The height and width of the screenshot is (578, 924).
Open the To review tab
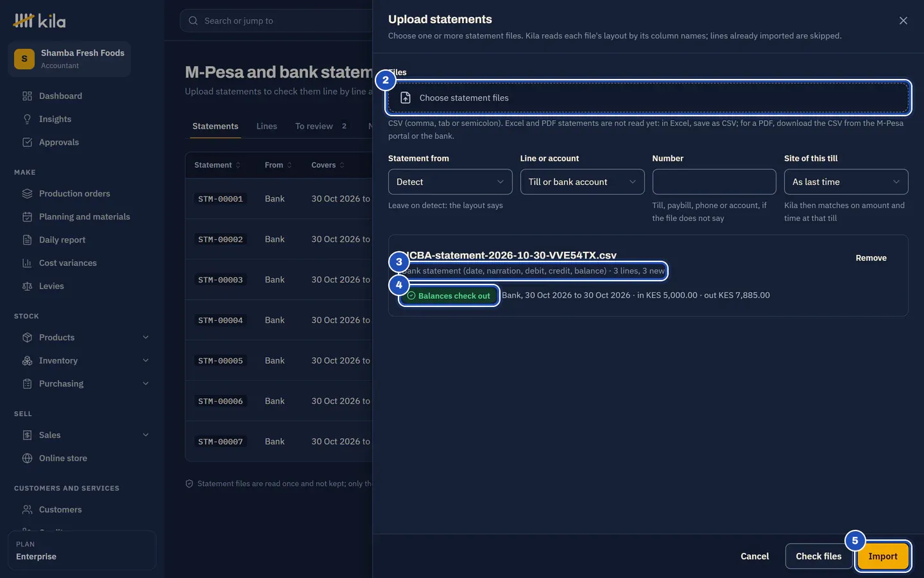click(x=321, y=126)
